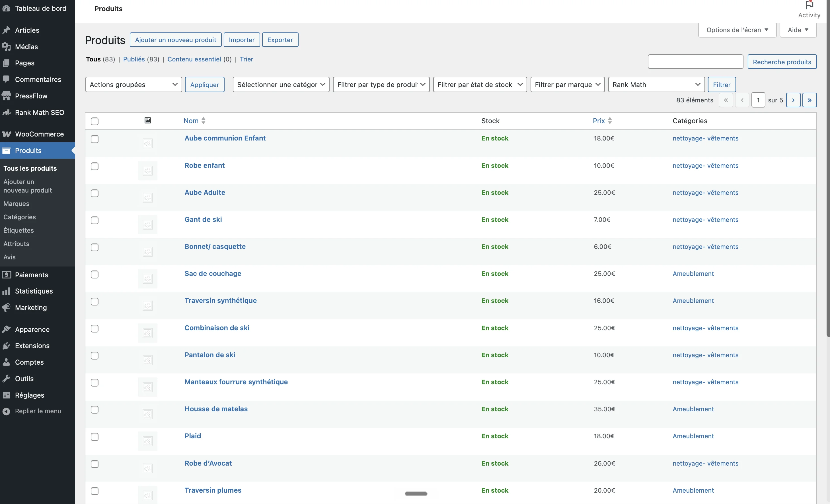Open the Marques submenu item
Viewport: 830px width, 504px height.
pos(16,204)
